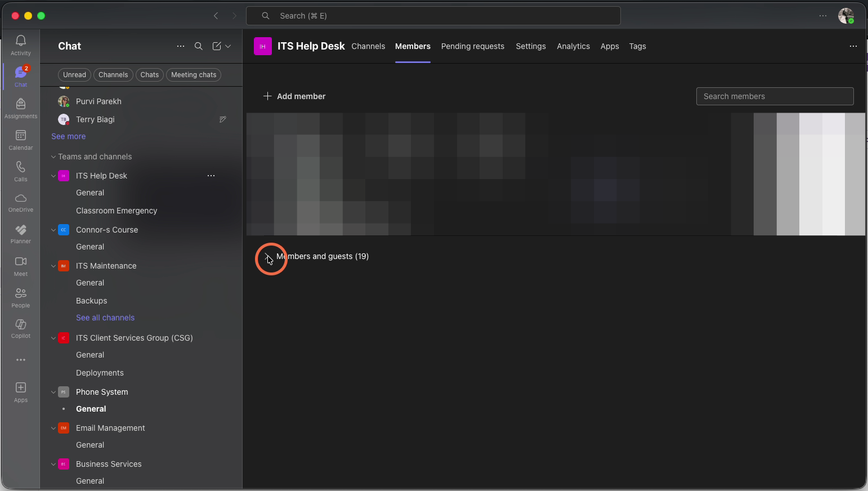
Task: Switch to the Channels tab of ITS Help Desk
Action: (368, 46)
